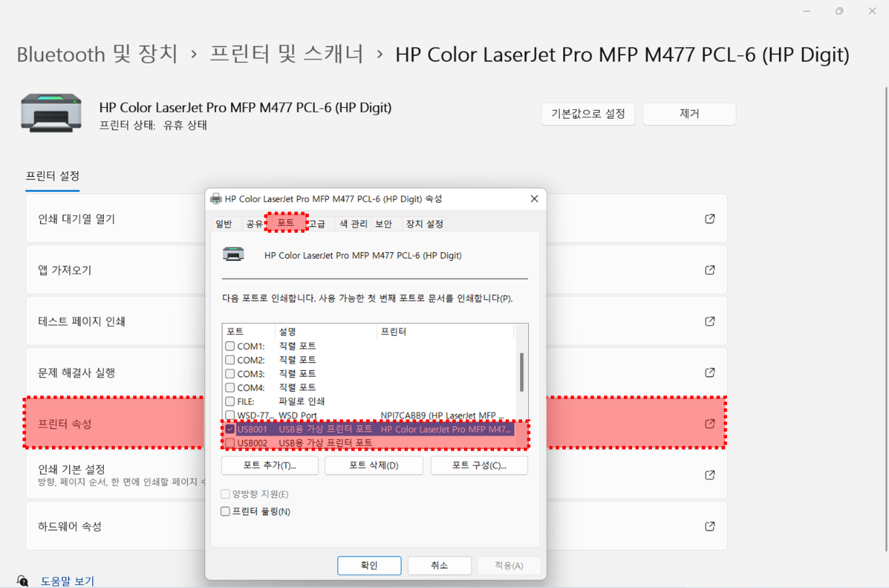The image size is (889, 588).
Task: Check the USB002 port checkbox
Action: pos(230,443)
